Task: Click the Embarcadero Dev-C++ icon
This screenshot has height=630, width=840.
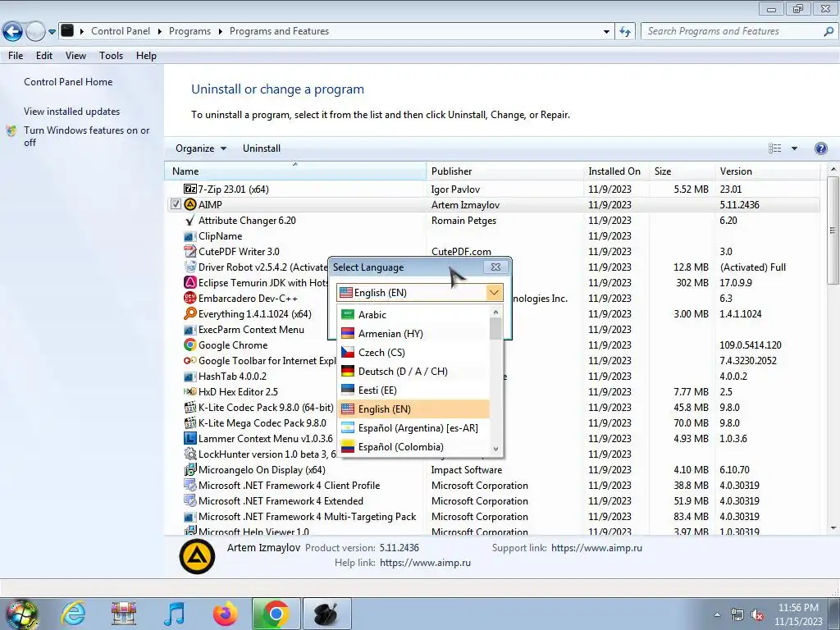Action: pyautogui.click(x=190, y=298)
